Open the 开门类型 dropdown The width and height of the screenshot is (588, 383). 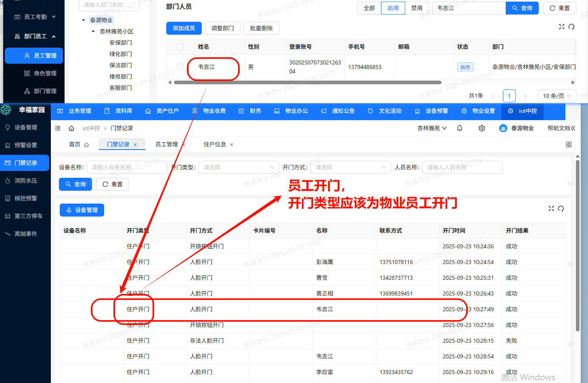[x=239, y=167]
